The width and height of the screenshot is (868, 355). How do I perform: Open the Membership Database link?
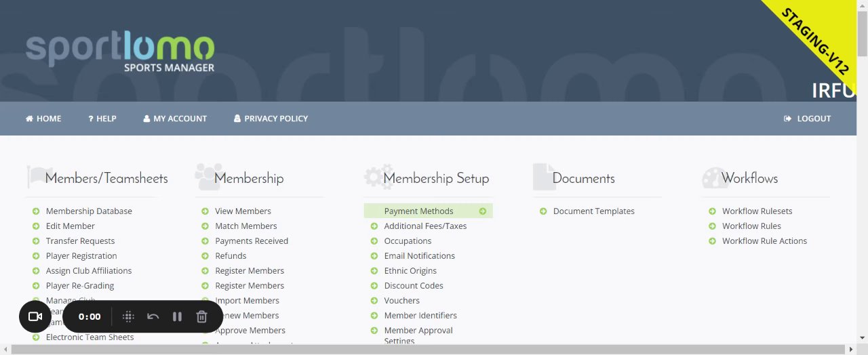[x=89, y=211]
